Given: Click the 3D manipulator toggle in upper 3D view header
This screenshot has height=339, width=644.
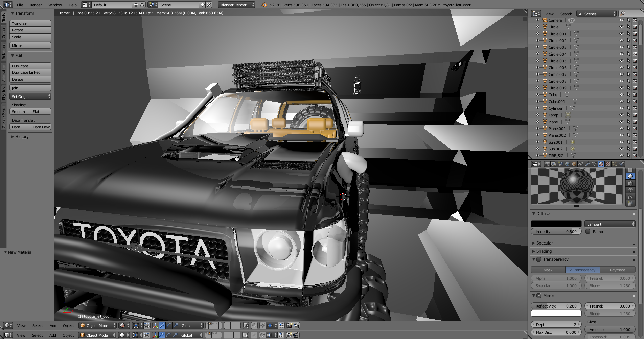Looking at the screenshot, I should (x=155, y=325).
